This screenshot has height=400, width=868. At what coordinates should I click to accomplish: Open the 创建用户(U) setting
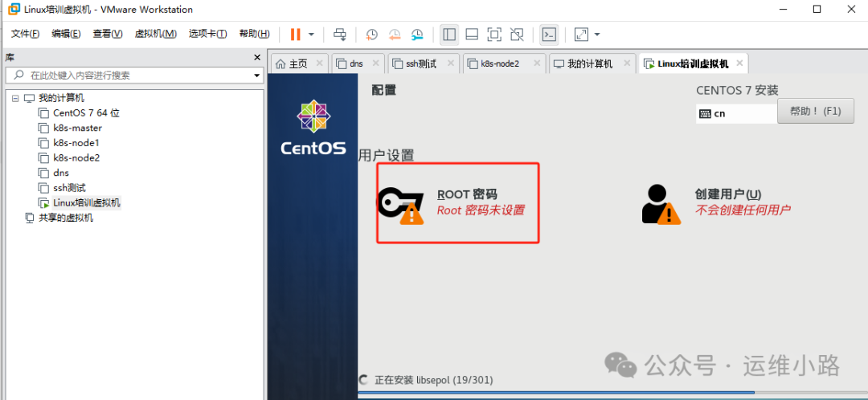pos(728,194)
